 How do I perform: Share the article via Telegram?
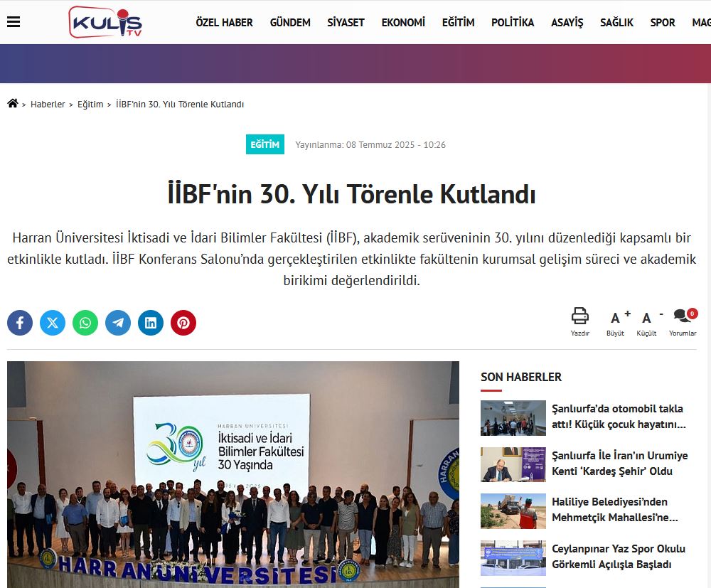[x=118, y=323]
